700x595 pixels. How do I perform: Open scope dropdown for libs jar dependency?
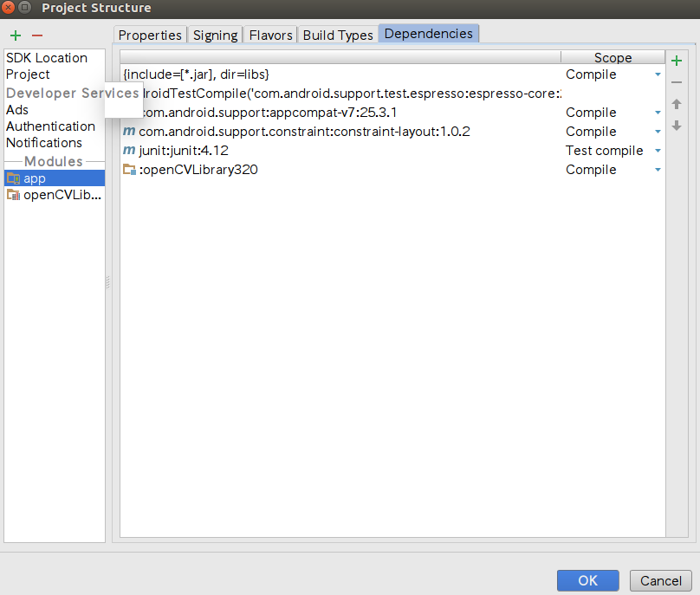658,74
